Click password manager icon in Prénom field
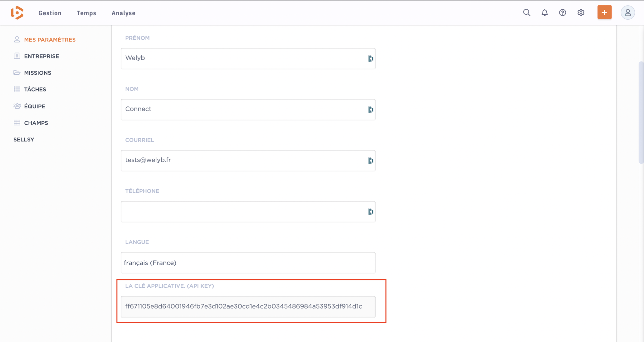Viewport: 644px width, 342px height. coord(371,58)
